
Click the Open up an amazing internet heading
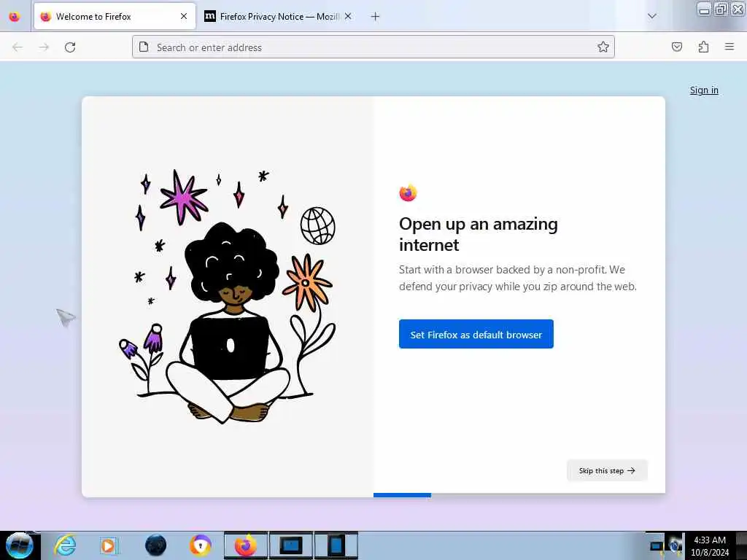click(x=479, y=234)
